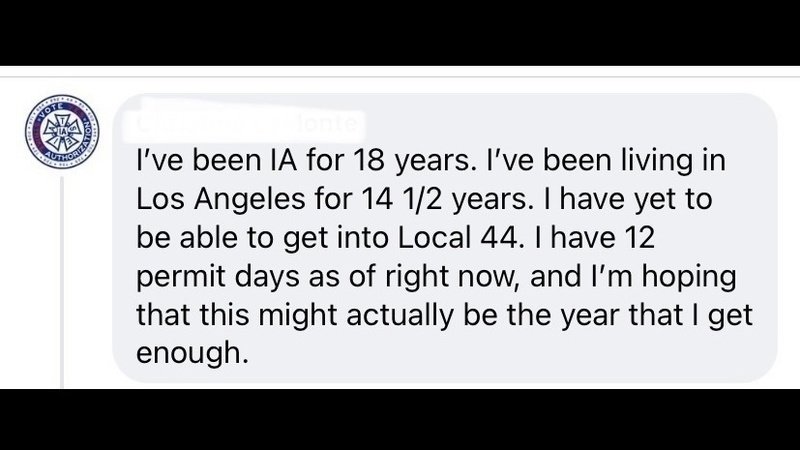Viewport: 800px width, 450px height.
Task: Click the black bar below the comment
Action: (x=400, y=420)
